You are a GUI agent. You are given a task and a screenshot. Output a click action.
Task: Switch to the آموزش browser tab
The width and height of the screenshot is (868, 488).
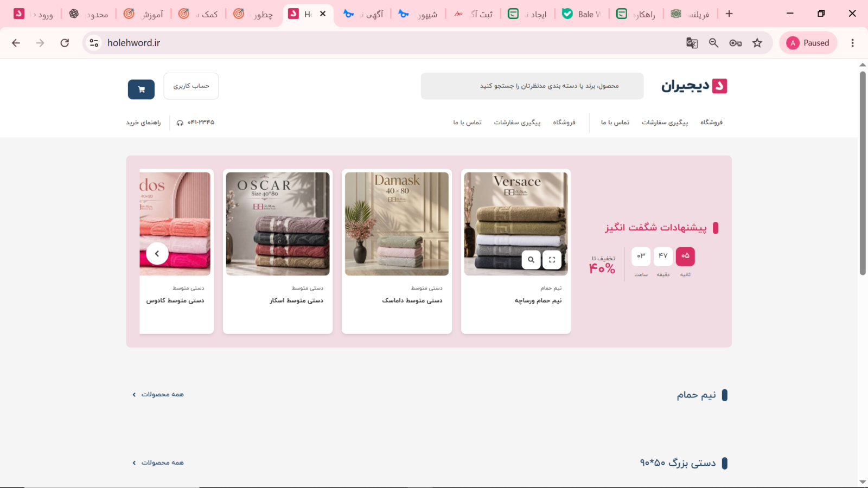(x=143, y=14)
